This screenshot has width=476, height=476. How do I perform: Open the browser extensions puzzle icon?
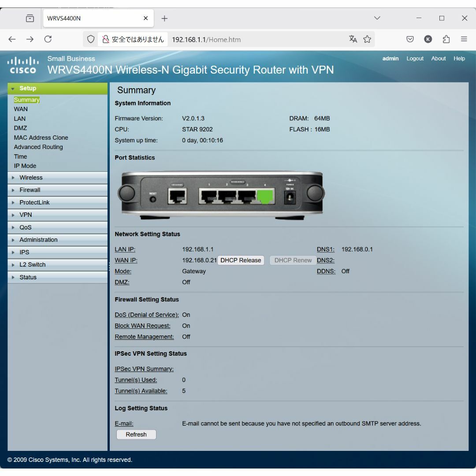(x=446, y=39)
